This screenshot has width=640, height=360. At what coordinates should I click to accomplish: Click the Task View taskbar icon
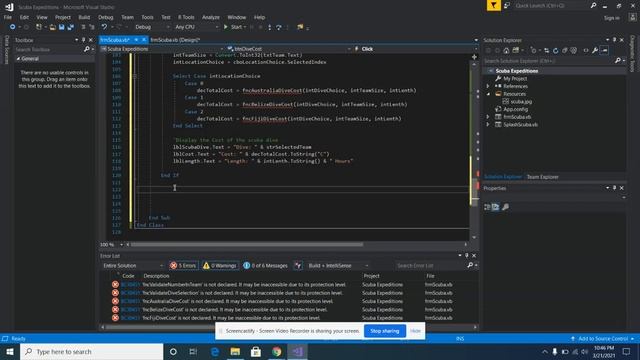click(x=193, y=351)
